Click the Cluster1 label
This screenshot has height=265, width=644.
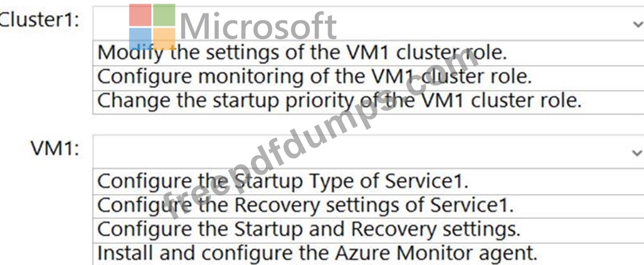[x=39, y=19]
